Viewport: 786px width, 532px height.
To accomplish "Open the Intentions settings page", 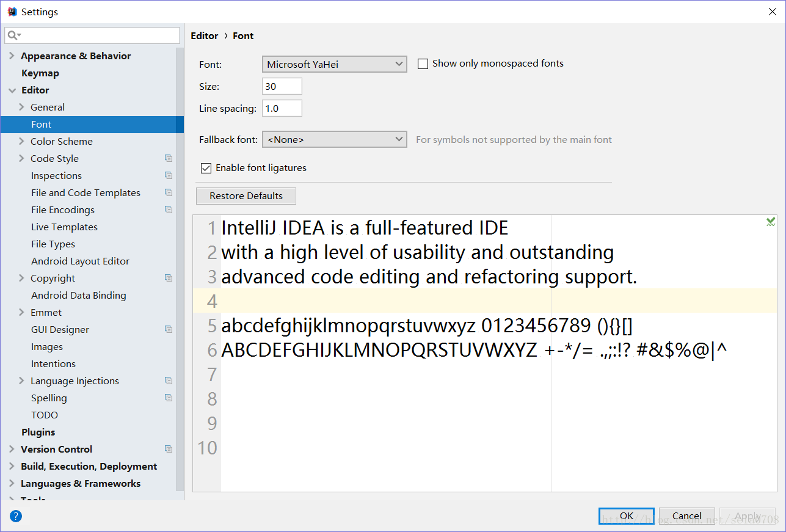I will tap(53, 363).
